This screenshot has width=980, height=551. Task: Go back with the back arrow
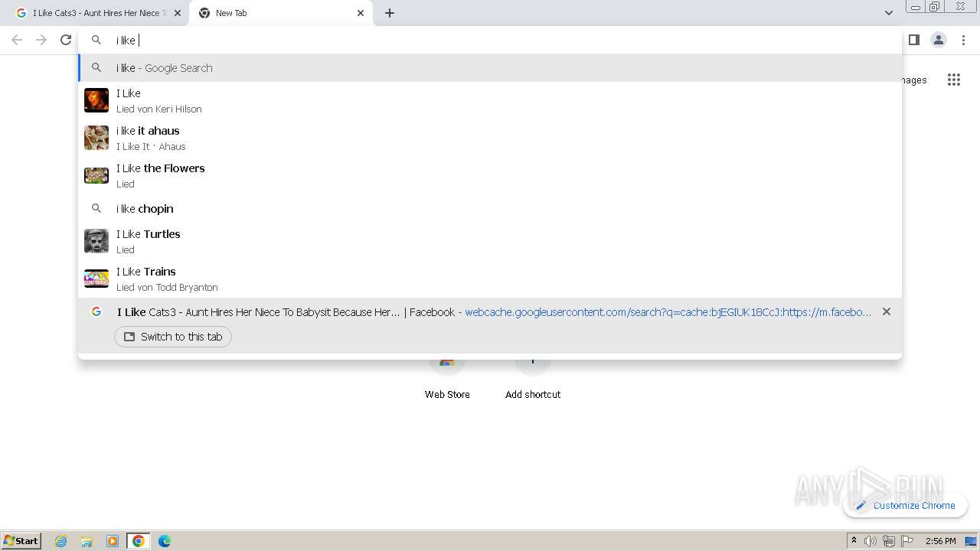pos(17,40)
